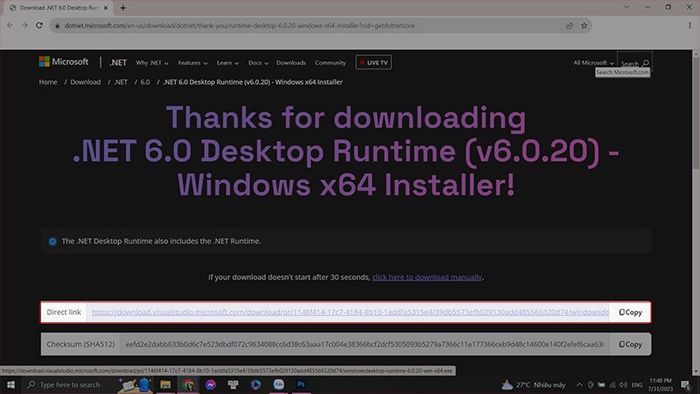
Task: Click 'click here to download manually' link
Action: tap(427, 277)
